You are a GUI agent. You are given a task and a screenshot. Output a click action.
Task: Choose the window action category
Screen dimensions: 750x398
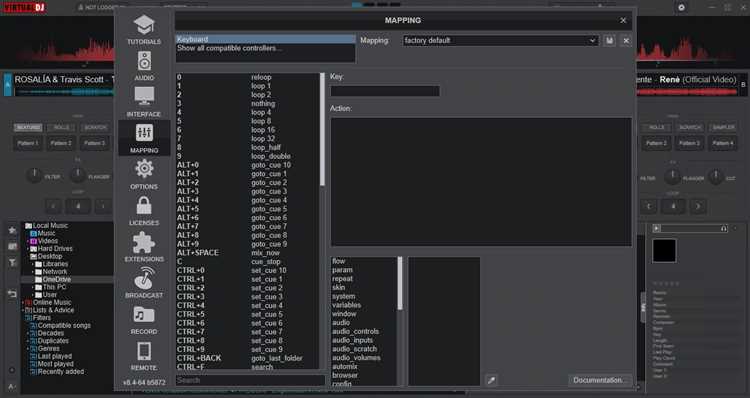(344, 314)
